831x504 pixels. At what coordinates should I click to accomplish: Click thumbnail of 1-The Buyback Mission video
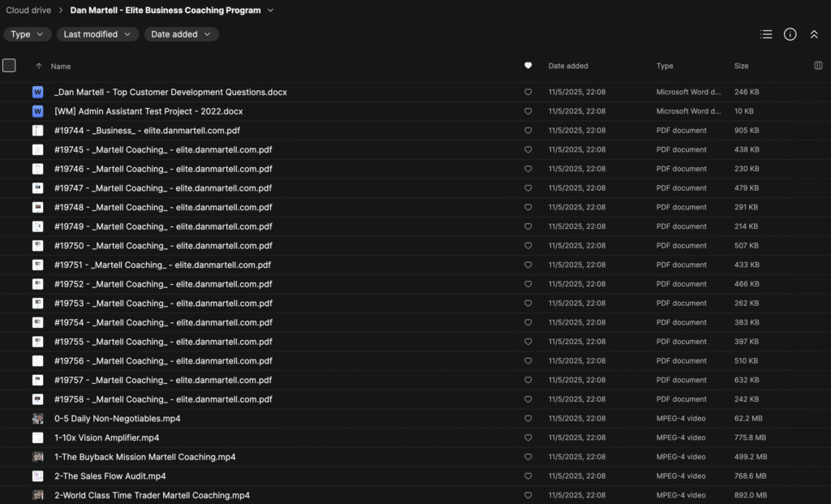pos(37,457)
